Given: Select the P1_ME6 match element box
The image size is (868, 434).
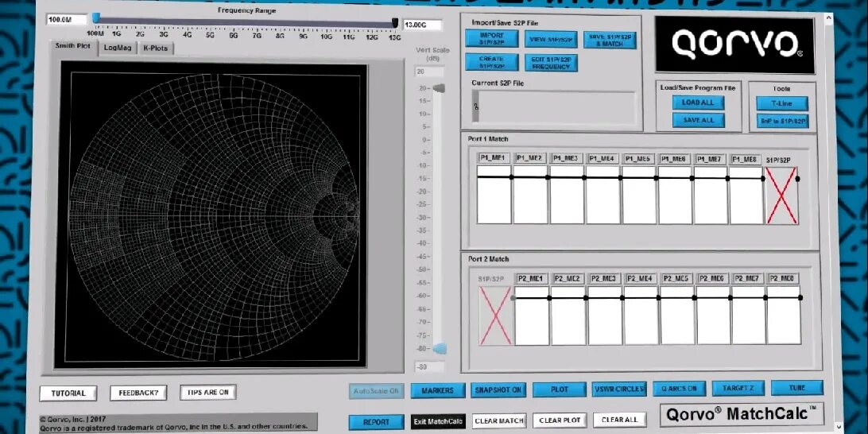Looking at the screenshot, I should (x=675, y=194).
